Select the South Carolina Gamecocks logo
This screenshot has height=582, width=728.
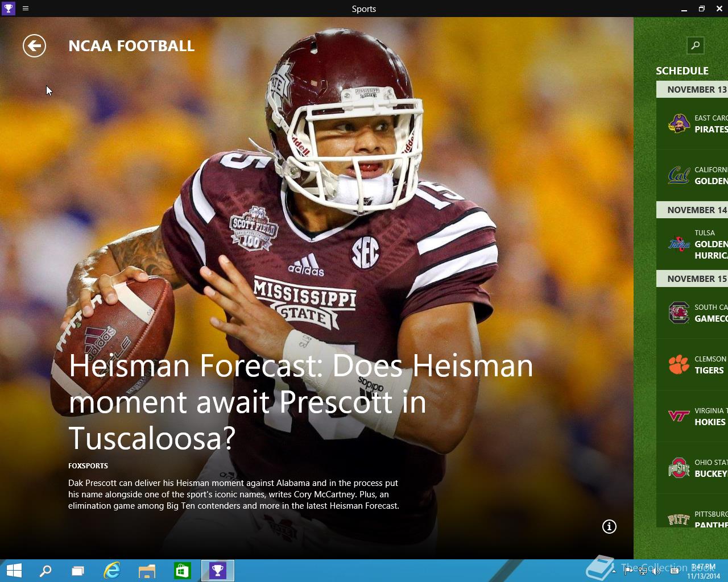point(679,313)
